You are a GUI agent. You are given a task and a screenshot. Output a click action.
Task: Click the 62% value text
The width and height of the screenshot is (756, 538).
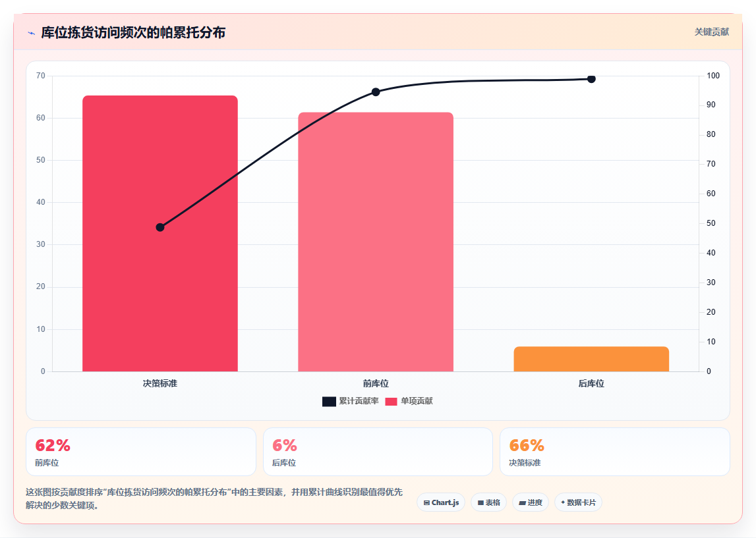[53, 446]
